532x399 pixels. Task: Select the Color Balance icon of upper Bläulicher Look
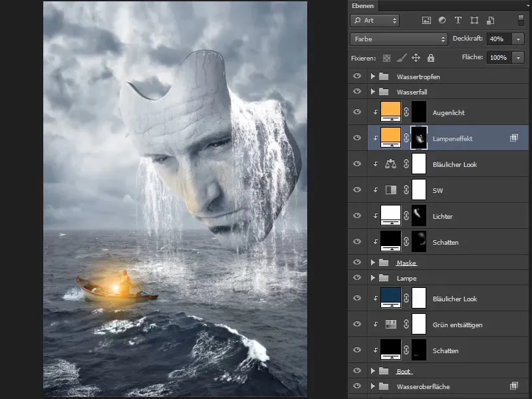[x=390, y=164]
